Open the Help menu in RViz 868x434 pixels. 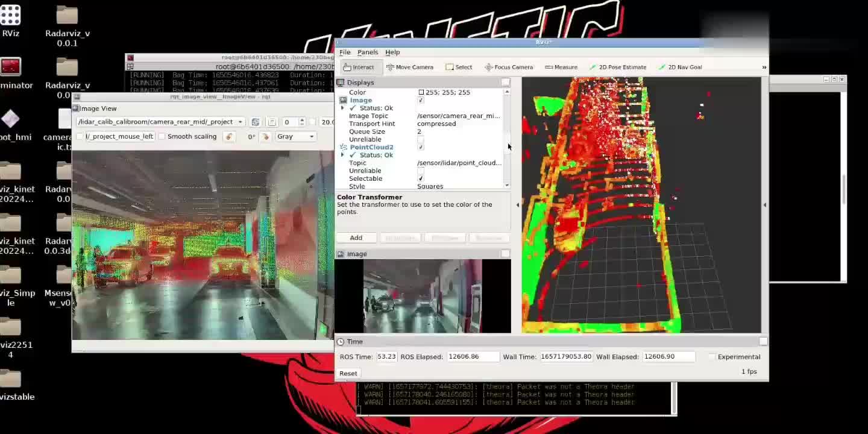pos(392,52)
